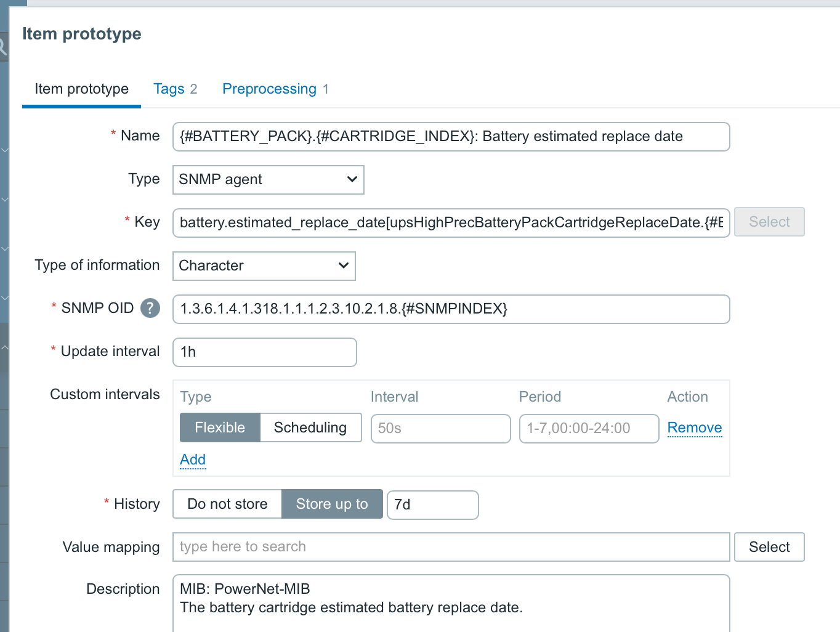Click the Add link under custom intervals

[x=193, y=460]
